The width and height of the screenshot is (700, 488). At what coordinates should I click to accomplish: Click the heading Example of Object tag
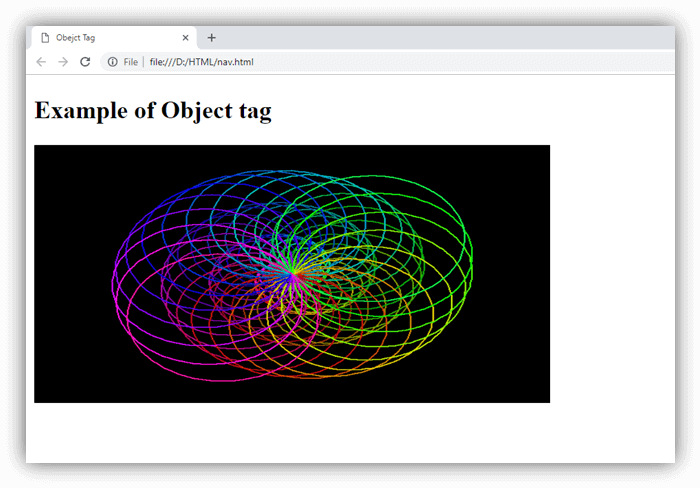[153, 110]
